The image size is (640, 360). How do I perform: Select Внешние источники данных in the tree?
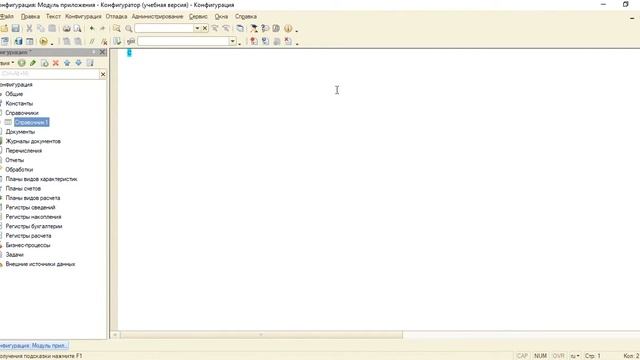click(x=40, y=264)
